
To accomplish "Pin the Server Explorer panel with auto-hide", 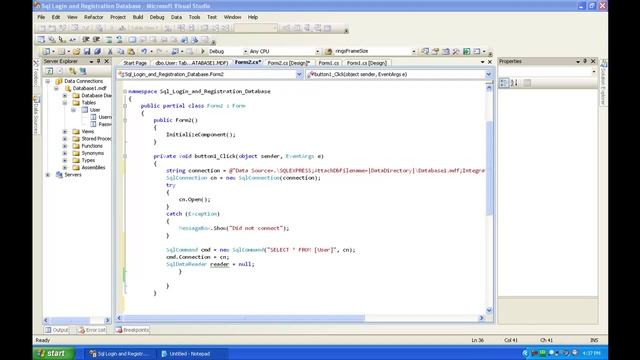I will point(98,61).
